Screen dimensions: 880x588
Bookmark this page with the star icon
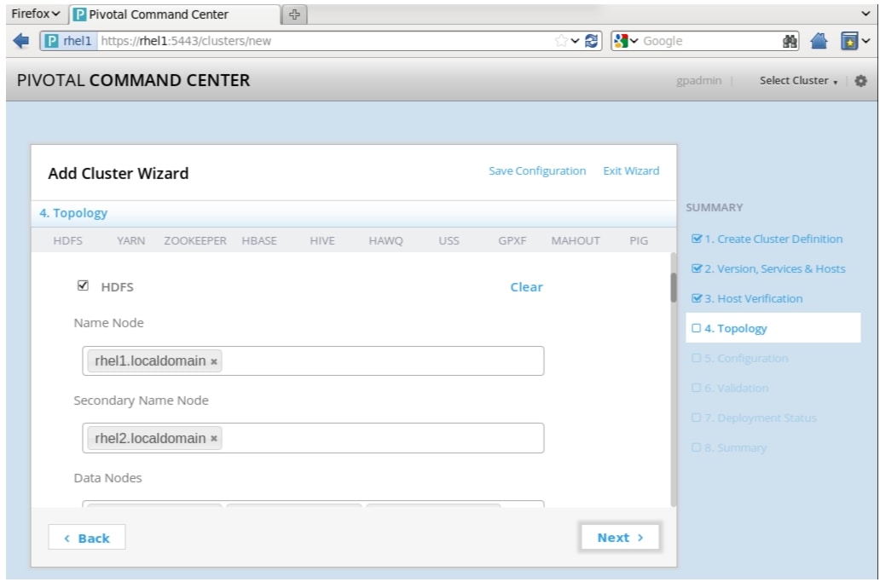click(x=561, y=41)
